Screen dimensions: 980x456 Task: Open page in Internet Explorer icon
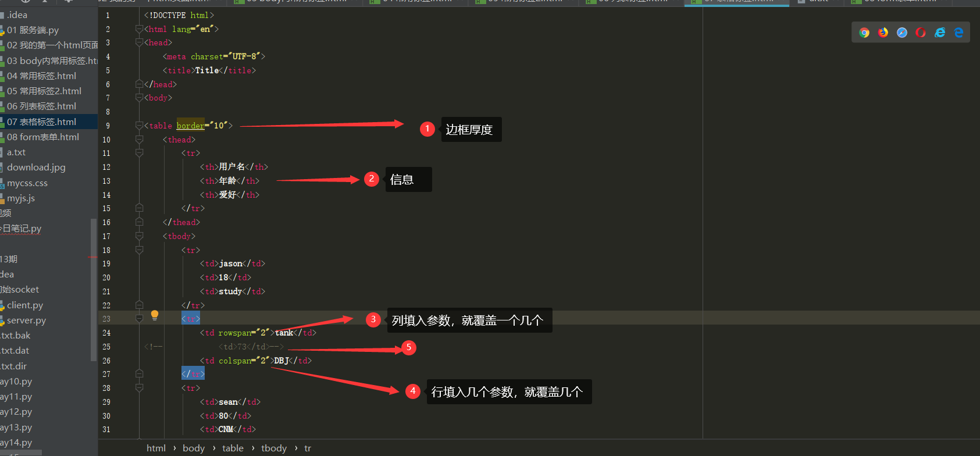940,33
